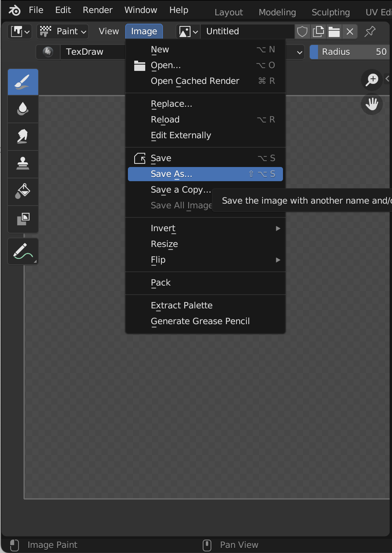
Task: Edit the TexDraw brush name field
Action: pos(93,52)
